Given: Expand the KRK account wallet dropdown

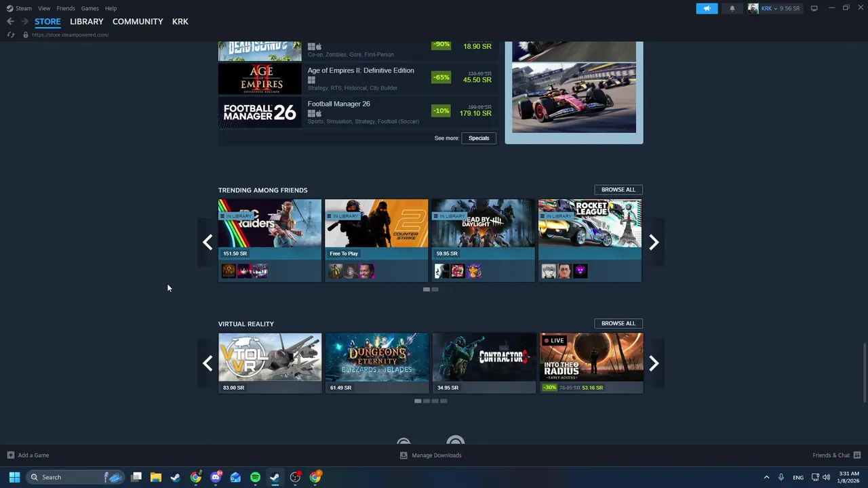Looking at the screenshot, I should [x=781, y=8].
